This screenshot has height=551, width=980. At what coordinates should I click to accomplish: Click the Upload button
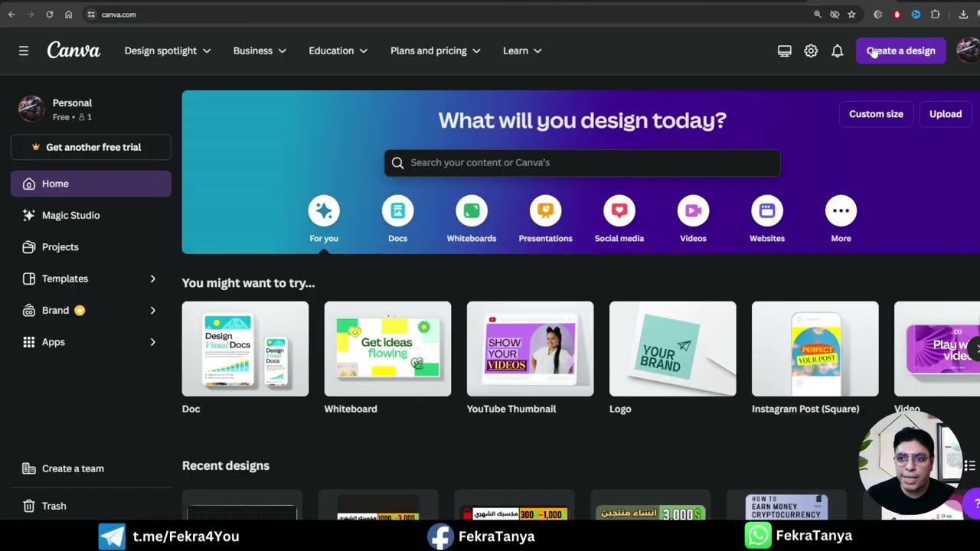click(946, 114)
